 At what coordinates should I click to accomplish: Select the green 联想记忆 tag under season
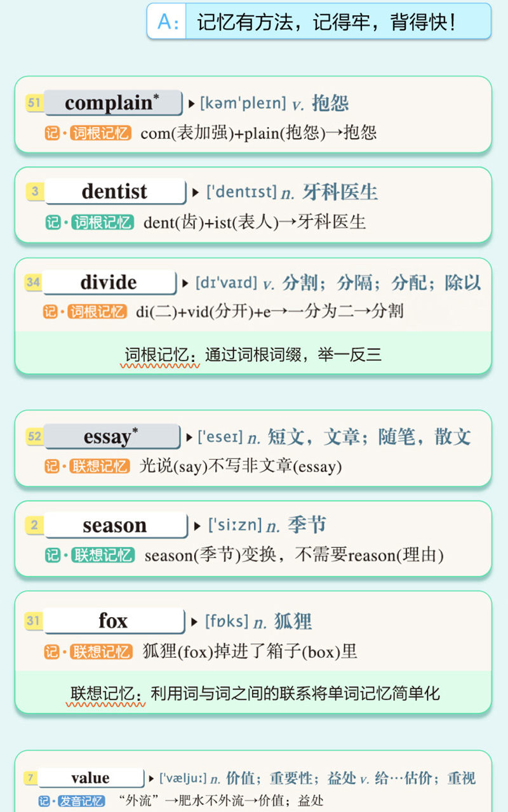click(103, 555)
